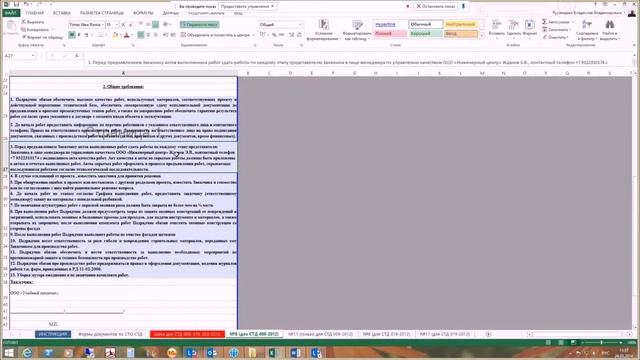Image resolution: width=640 pixels, height=360 pixels.
Task: Open fill color yellow bucket
Action: (x=115, y=35)
